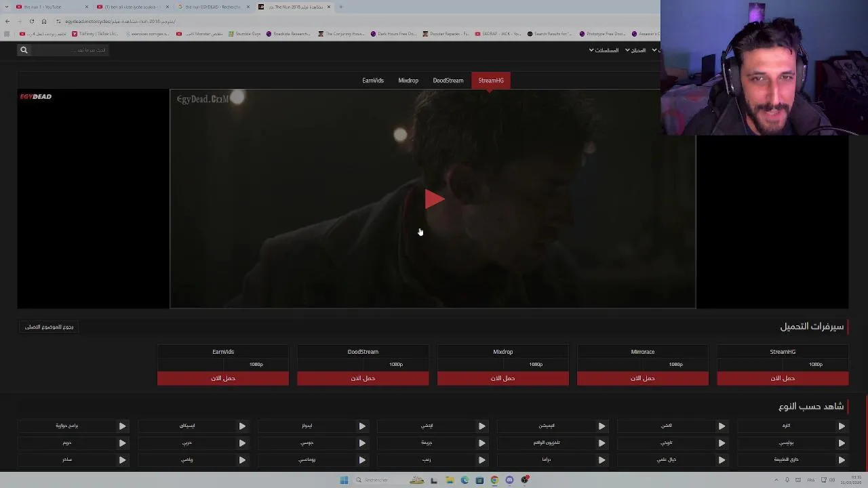Image resolution: width=868 pixels, height=488 pixels.
Task: Select the DoodStream streaming server tab
Action: point(448,81)
